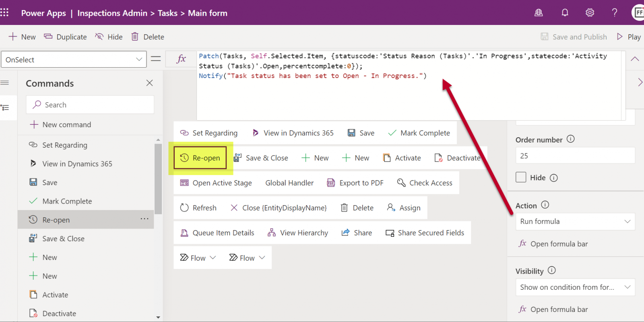Click Save and Publish

(574, 37)
